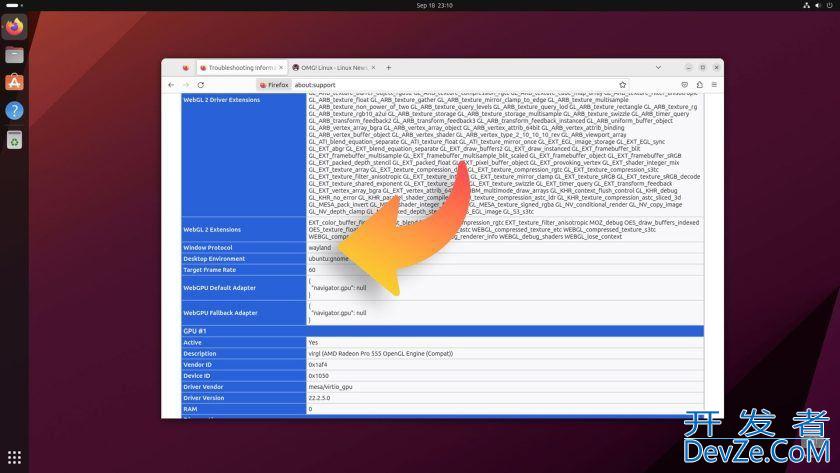Click the pinned Firefox tab

click(186, 67)
